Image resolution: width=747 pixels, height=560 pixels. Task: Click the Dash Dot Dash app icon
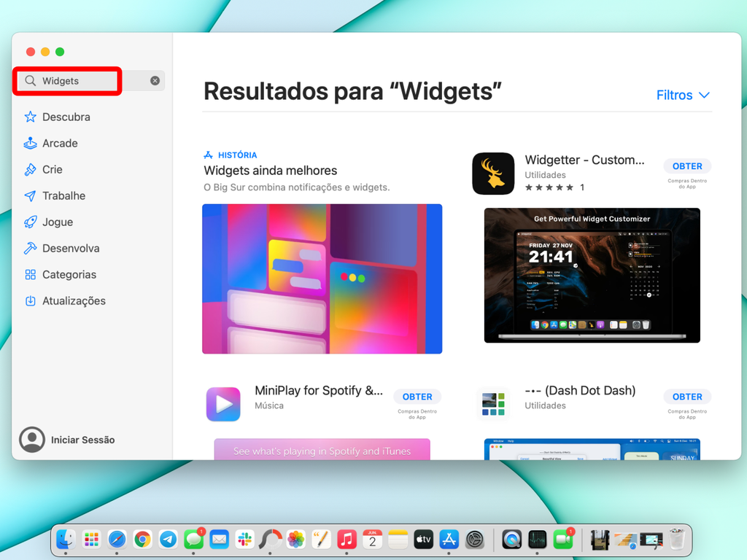point(493,404)
